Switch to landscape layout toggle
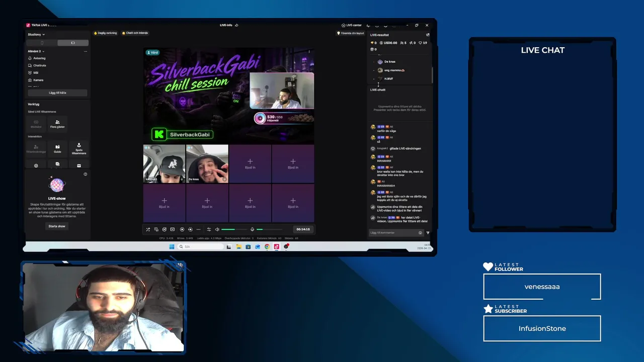The image size is (644, 362). tap(73, 43)
